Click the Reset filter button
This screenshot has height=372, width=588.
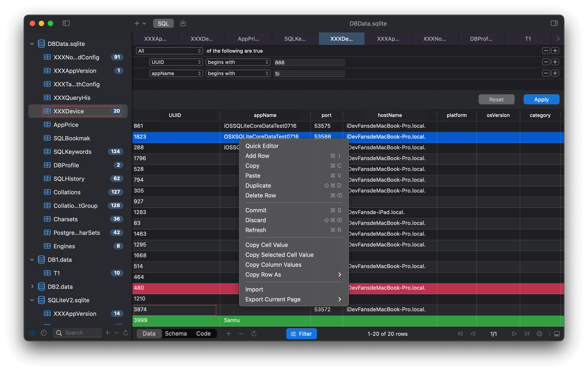pyautogui.click(x=496, y=99)
